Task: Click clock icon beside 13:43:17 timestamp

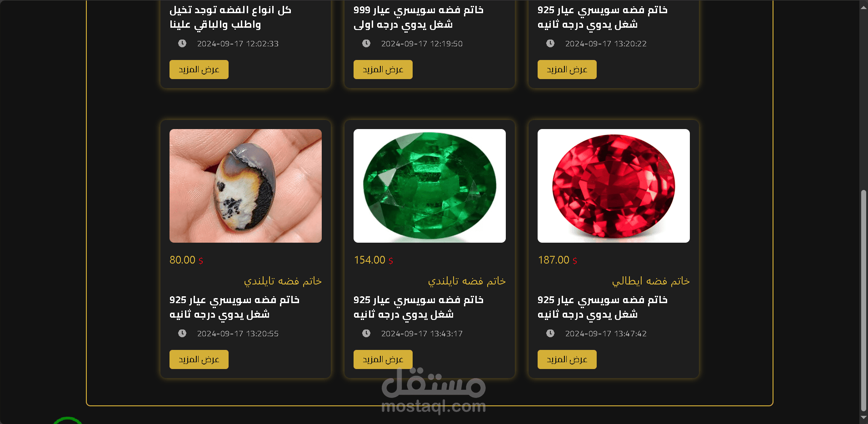Action: [366, 334]
